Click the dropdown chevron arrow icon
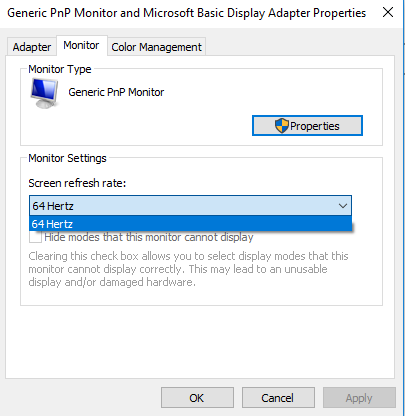 343,206
